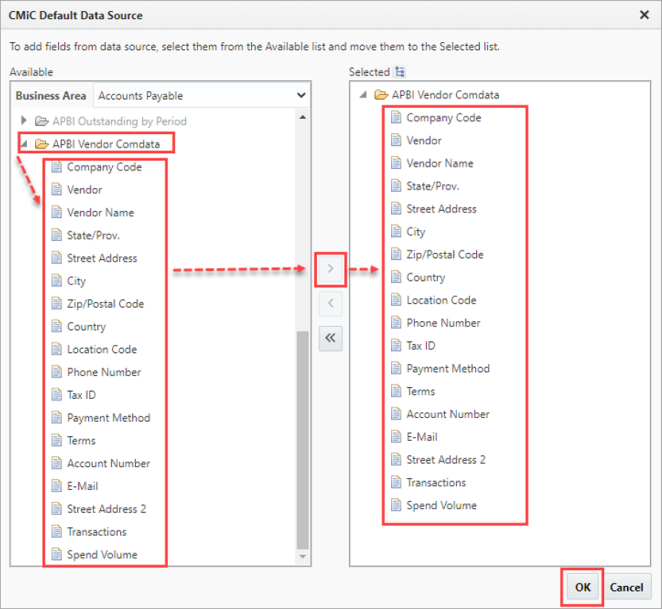
Task: Select Street Address in Available list
Action: (x=94, y=258)
